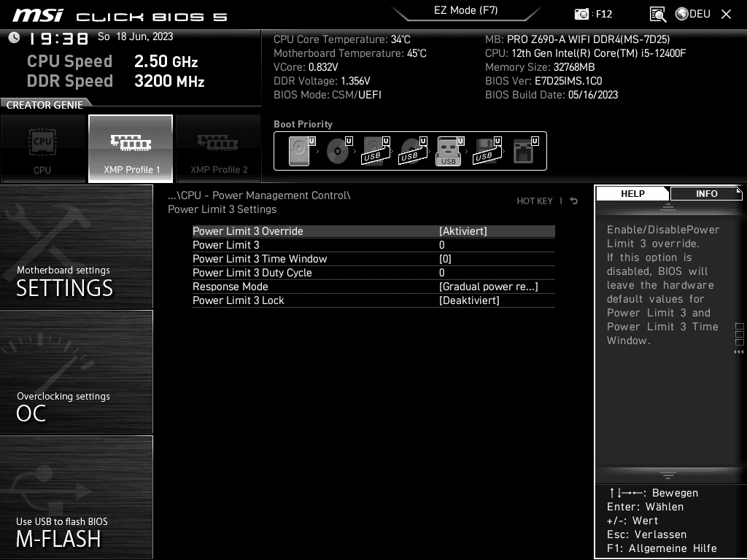Enable XMP Profile 1 memory tile
The width and height of the screenshot is (747, 560).
coord(131,149)
